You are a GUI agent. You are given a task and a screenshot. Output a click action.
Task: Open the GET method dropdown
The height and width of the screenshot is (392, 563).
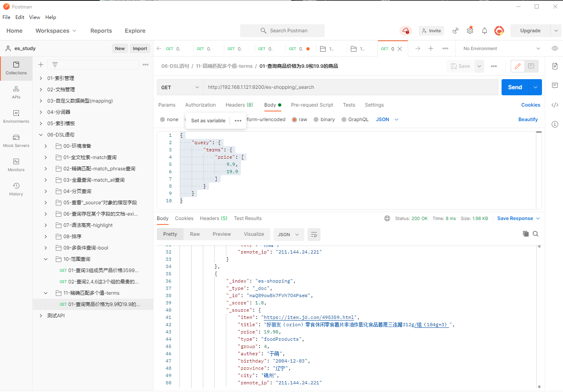[x=180, y=87]
